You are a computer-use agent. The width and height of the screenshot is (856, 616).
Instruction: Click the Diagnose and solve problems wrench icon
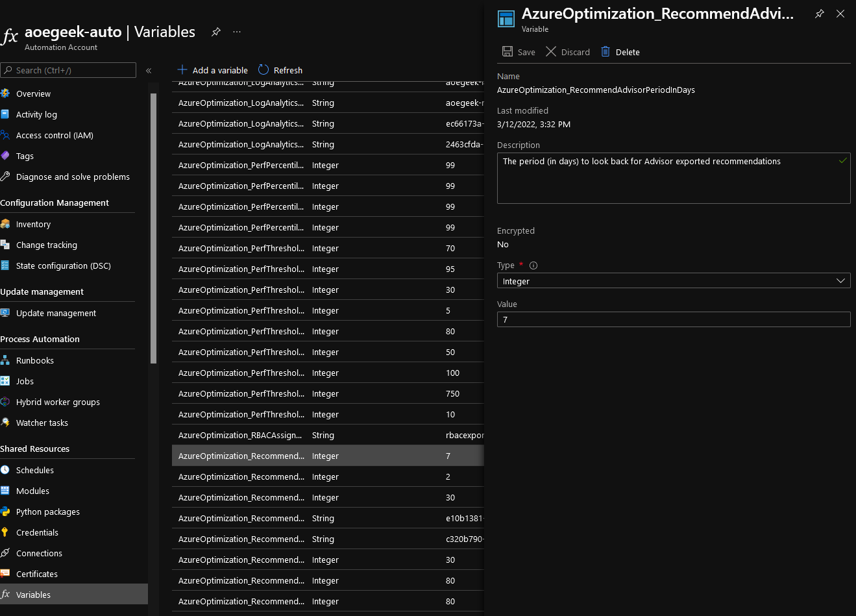point(5,177)
